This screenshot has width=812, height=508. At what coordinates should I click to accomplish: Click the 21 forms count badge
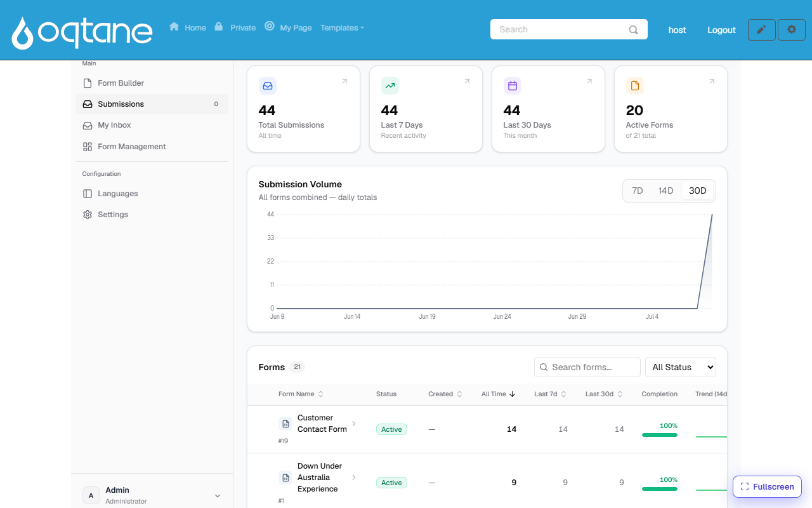298,367
